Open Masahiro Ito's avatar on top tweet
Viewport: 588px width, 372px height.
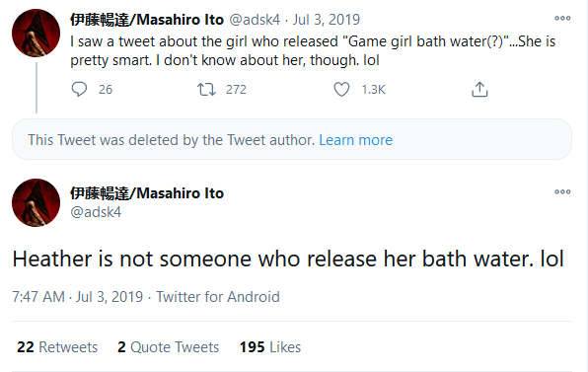click(36, 33)
